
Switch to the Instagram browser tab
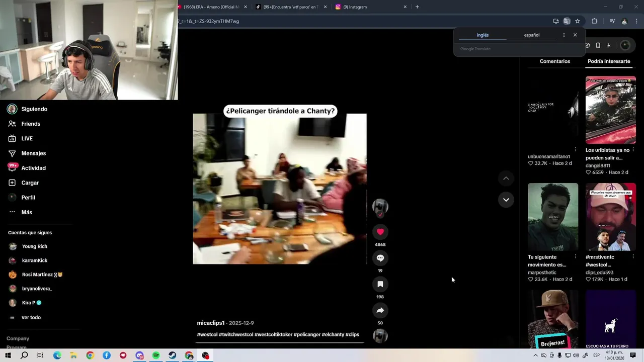372,7
